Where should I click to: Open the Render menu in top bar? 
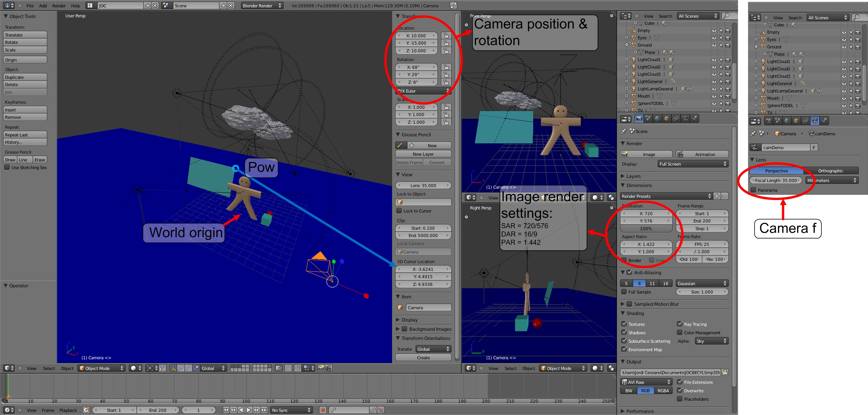click(59, 6)
